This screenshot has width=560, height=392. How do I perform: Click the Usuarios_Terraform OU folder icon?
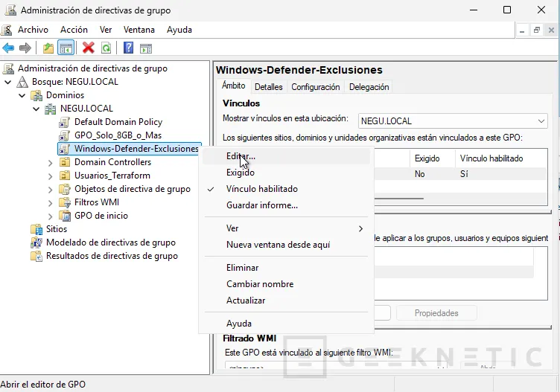coord(65,176)
